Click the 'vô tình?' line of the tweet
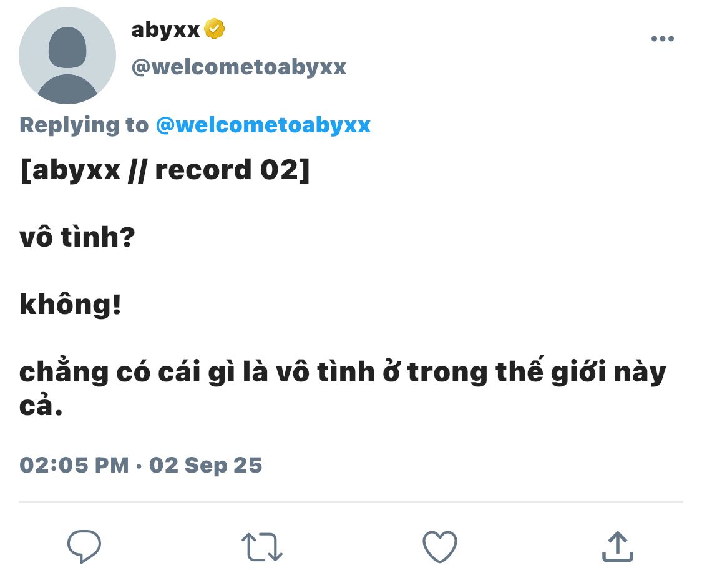This screenshot has width=702, height=588. [77, 237]
